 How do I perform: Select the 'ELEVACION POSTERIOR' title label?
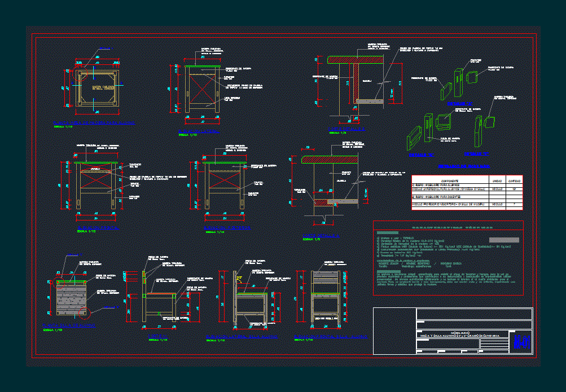[x=227, y=227]
